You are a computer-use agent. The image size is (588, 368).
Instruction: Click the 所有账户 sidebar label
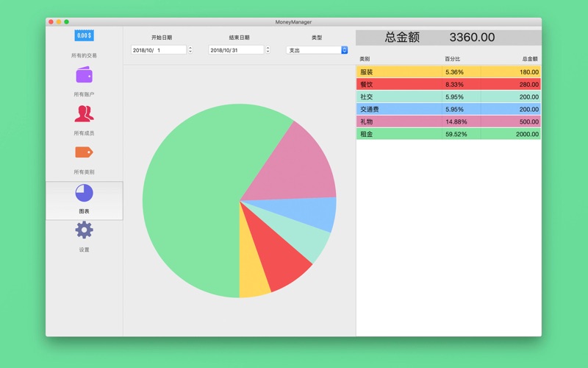click(x=84, y=94)
